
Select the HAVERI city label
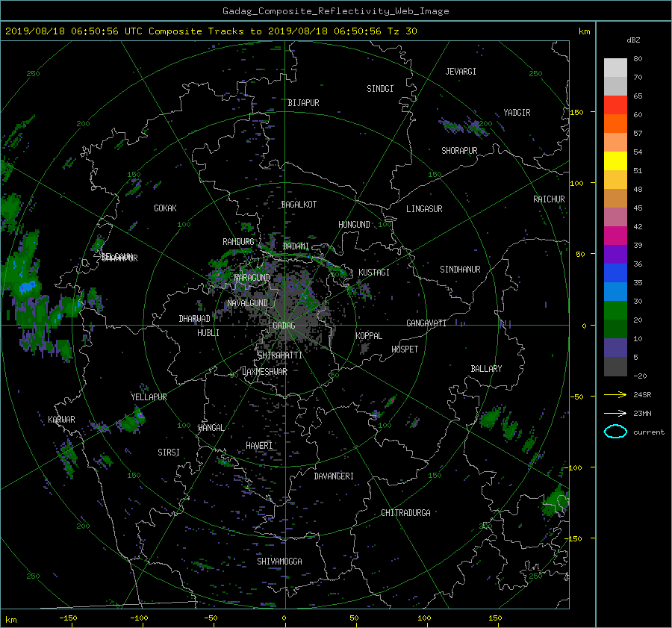(x=259, y=446)
